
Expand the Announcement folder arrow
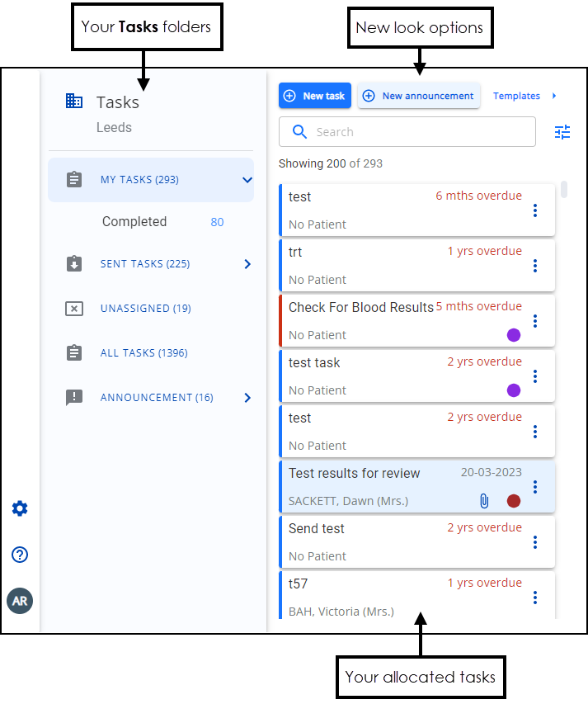(247, 398)
